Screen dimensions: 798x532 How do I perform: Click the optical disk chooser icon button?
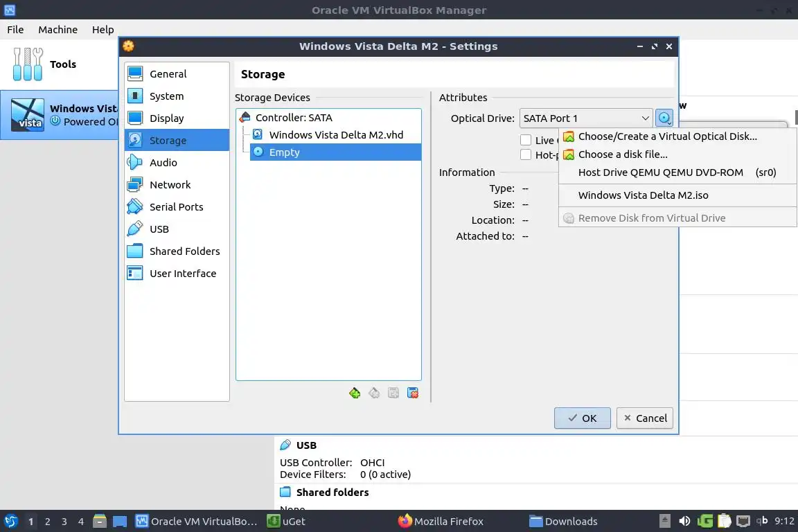664,118
